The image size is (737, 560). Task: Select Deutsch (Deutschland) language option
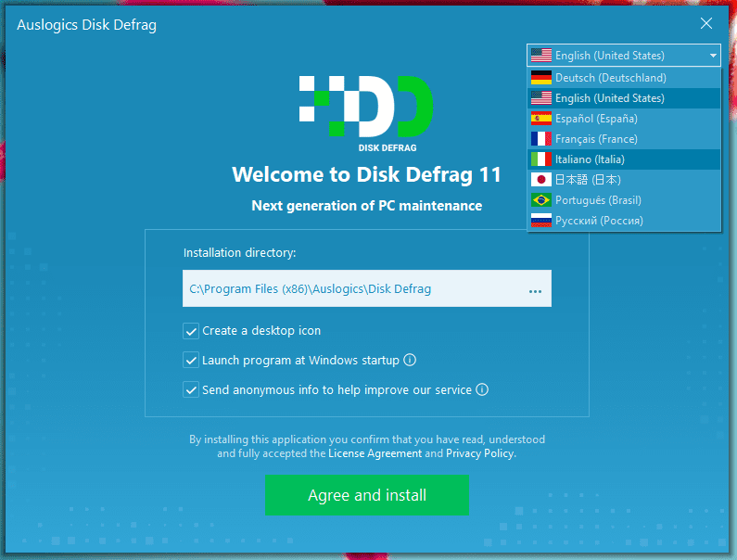click(x=624, y=78)
